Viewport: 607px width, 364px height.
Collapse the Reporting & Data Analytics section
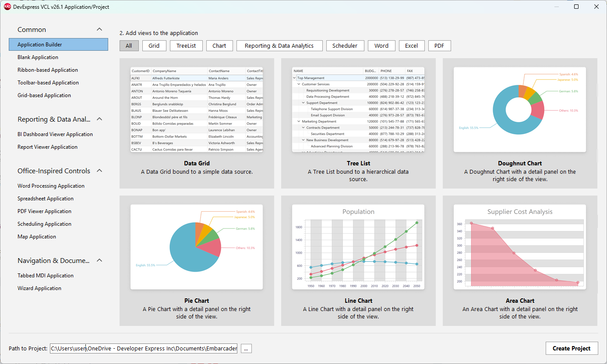99,119
